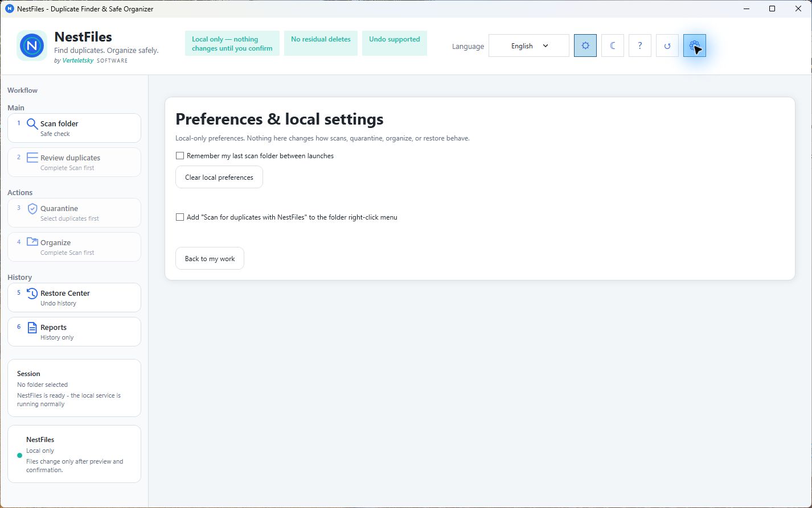This screenshot has height=508, width=812.
Task: Click the "Workflow" sidebar label
Action: (22, 90)
